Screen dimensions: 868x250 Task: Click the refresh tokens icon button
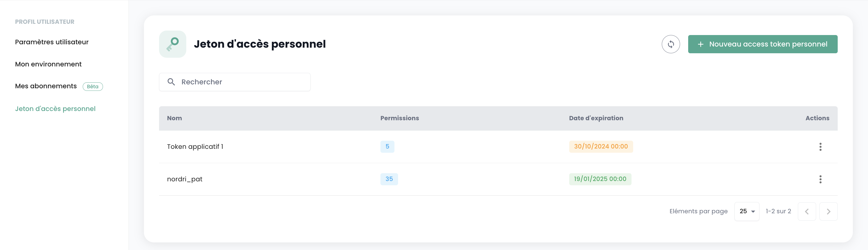pyautogui.click(x=670, y=44)
